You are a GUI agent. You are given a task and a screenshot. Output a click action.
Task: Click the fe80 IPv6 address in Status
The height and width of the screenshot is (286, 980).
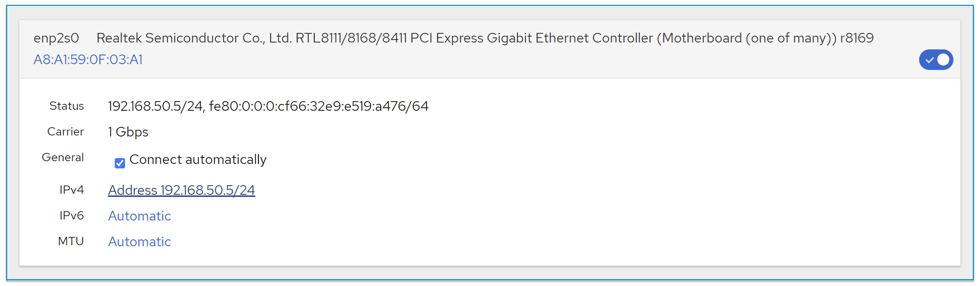click(319, 106)
